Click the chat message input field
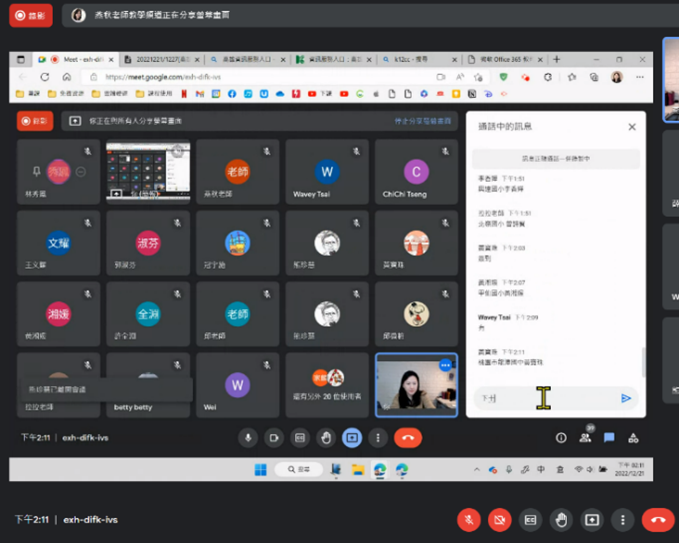679x543 pixels. click(x=546, y=398)
